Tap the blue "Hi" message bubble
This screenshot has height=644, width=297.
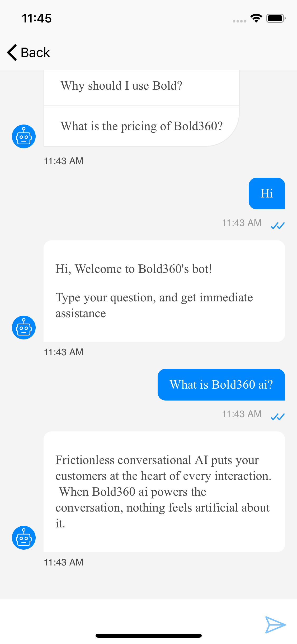pos(267,194)
